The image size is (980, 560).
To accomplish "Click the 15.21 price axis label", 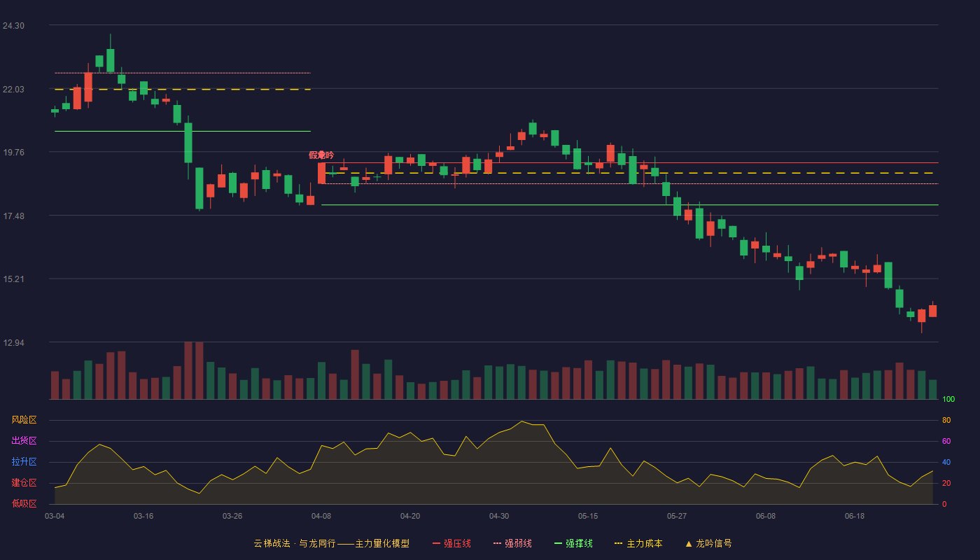I will 13,279.
